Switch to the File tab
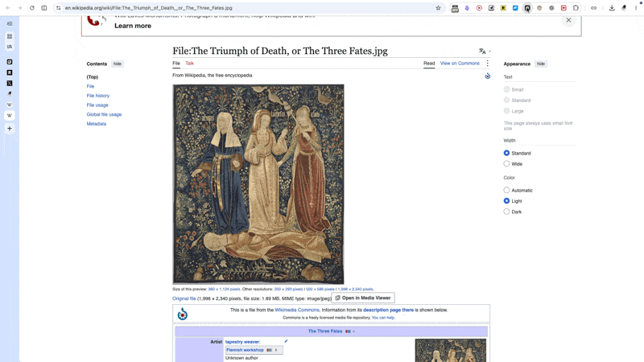 (x=176, y=64)
